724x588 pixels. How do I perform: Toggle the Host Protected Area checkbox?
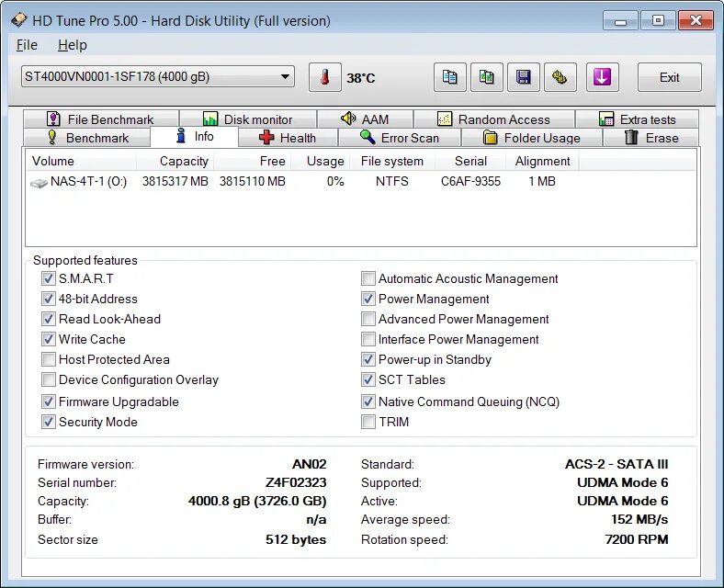(x=49, y=359)
